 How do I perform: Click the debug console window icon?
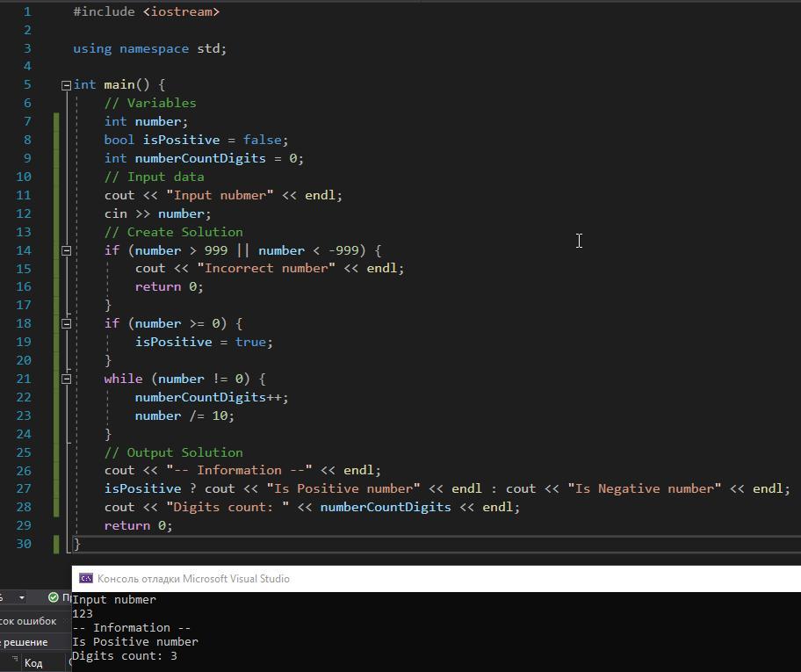click(86, 578)
